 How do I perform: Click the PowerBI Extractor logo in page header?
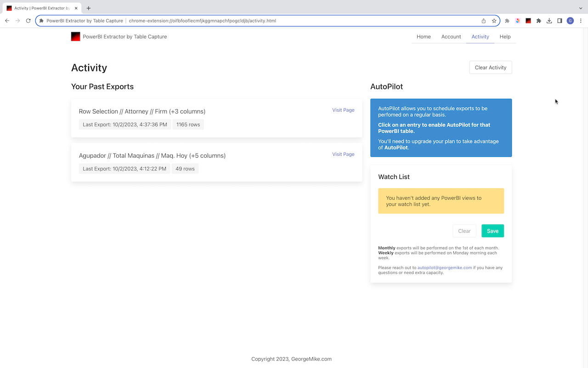point(75,36)
